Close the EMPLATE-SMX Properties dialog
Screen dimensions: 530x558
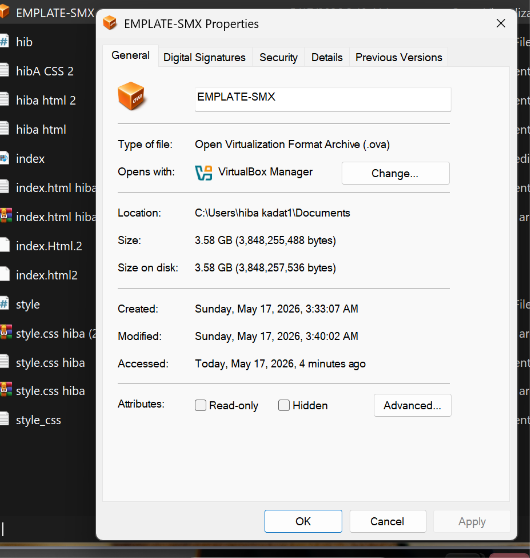(x=501, y=23)
